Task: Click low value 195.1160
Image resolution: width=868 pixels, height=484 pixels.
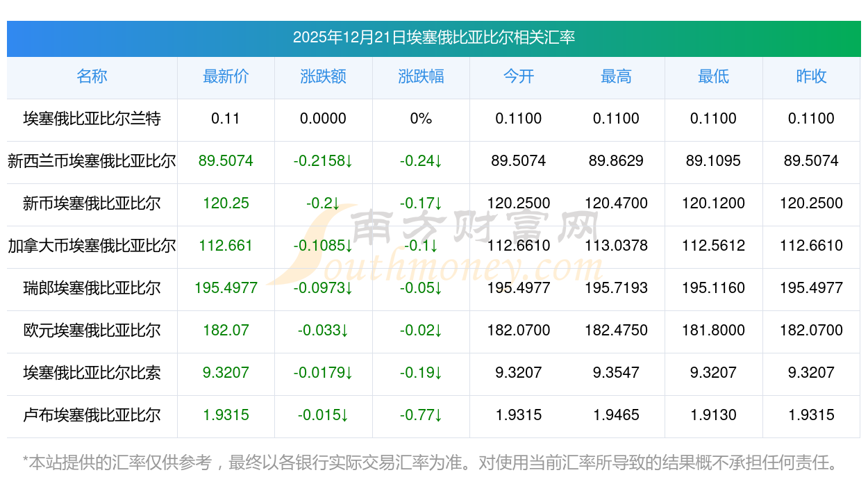Action: coord(713,288)
